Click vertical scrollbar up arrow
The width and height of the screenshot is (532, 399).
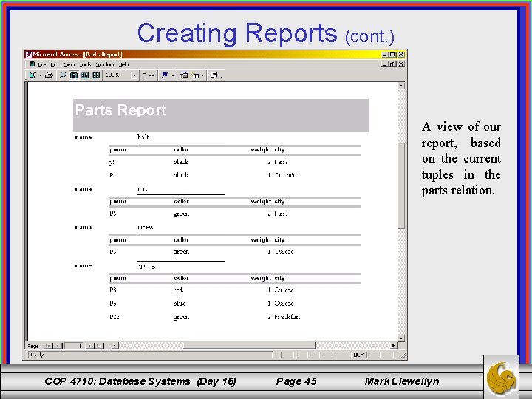(x=401, y=86)
